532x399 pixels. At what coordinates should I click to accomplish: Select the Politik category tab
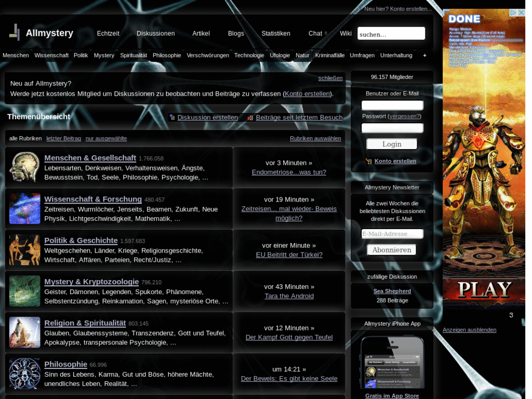tap(81, 55)
